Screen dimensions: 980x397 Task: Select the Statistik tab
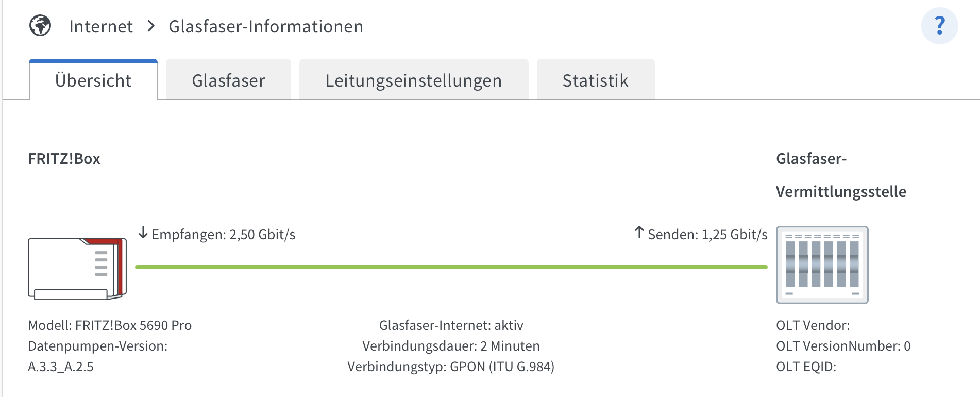point(596,79)
